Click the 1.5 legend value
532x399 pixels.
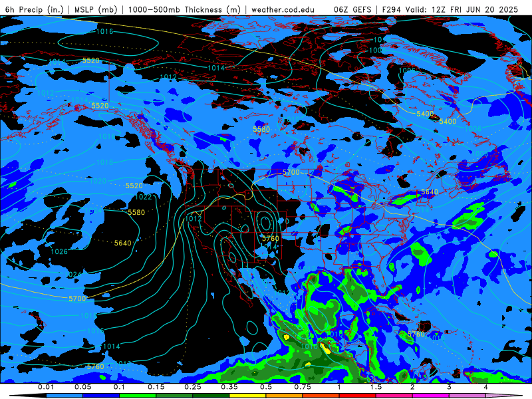point(376,387)
